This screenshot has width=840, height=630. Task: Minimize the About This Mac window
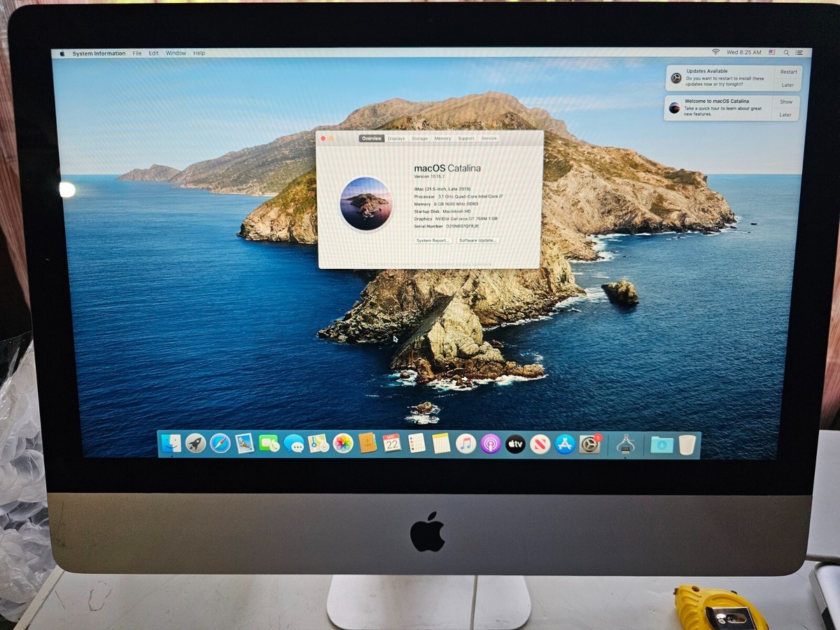(331, 139)
